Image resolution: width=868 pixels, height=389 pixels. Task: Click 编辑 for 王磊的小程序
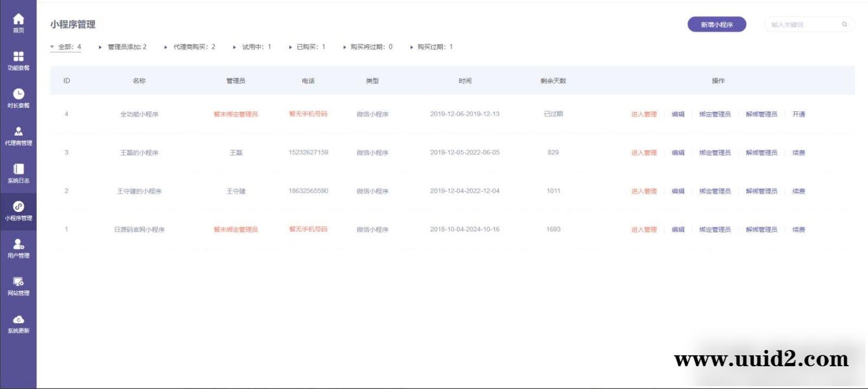click(x=678, y=153)
